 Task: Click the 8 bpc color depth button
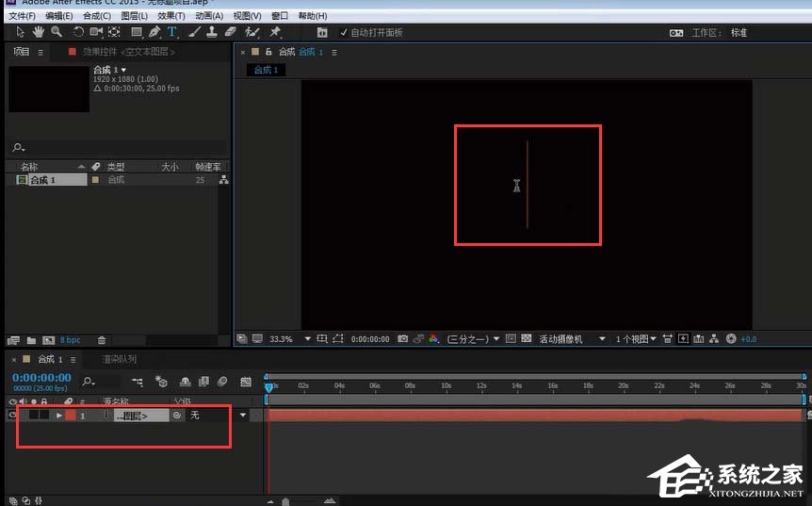pyautogui.click(x=71, y=340)
